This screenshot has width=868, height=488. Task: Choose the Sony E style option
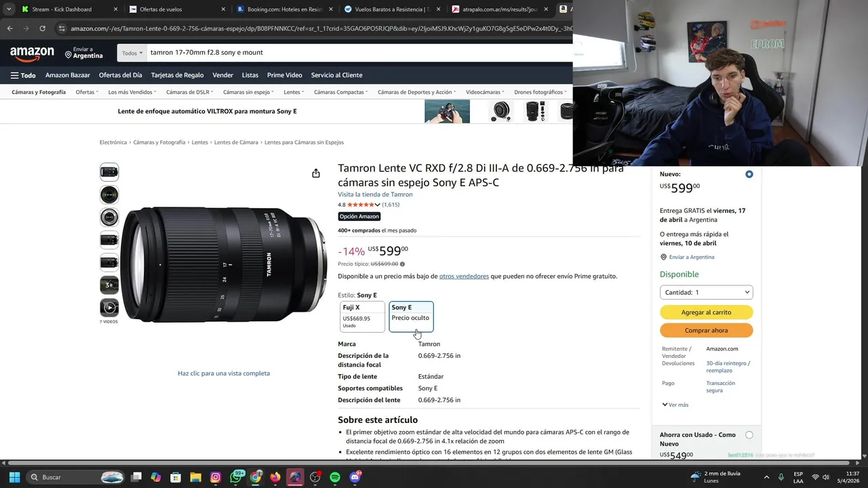point(411,317)
